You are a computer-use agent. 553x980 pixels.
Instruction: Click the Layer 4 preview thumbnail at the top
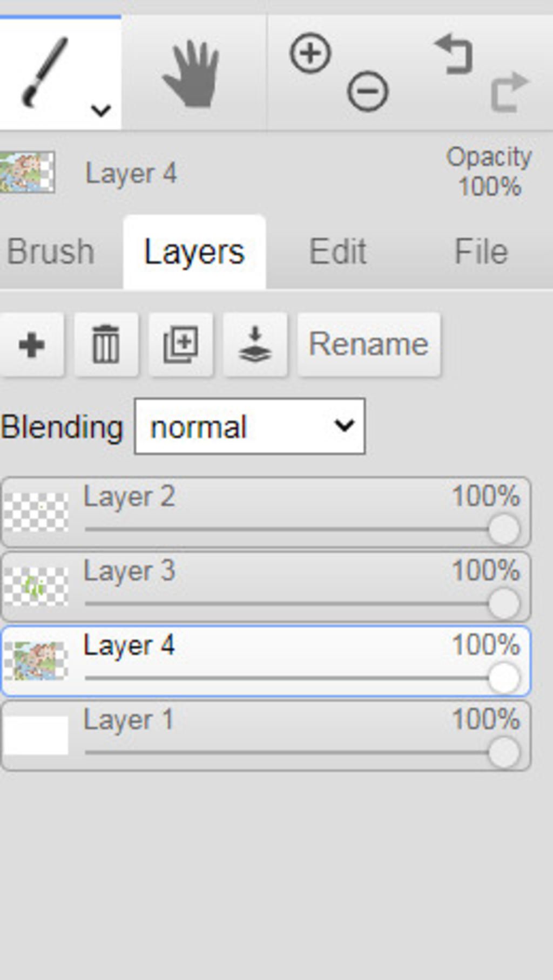click(x=27, y=172)
